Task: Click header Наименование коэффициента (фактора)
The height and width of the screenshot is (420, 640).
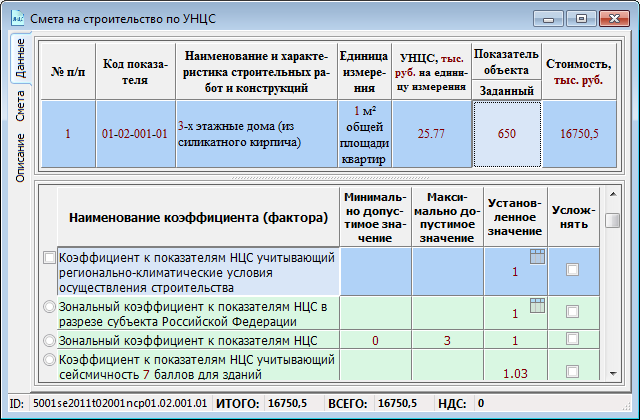Action: tap(198, 217)
